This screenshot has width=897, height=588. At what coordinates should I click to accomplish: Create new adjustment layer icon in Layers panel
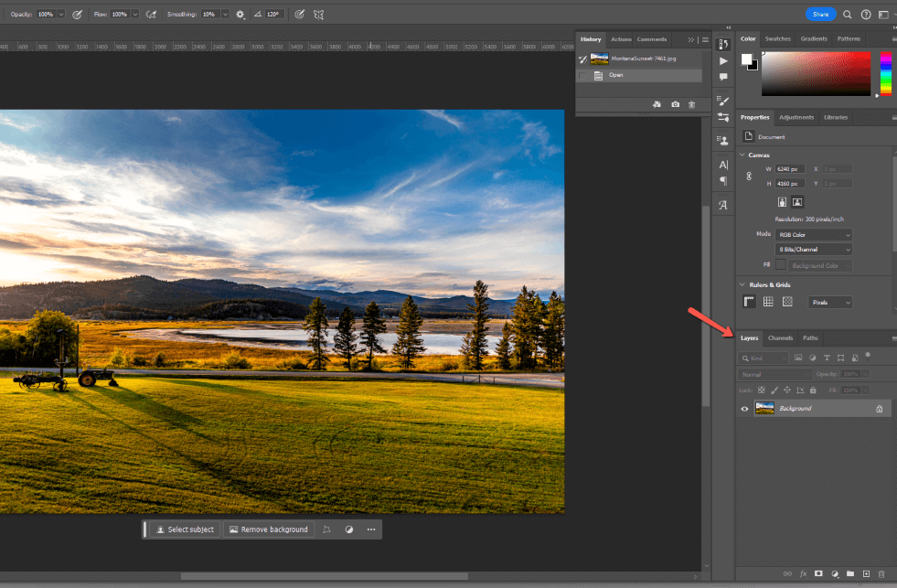(835, 573)
